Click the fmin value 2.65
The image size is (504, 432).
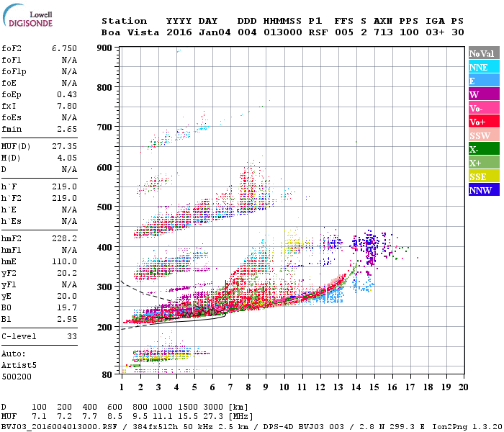(67, 129)
